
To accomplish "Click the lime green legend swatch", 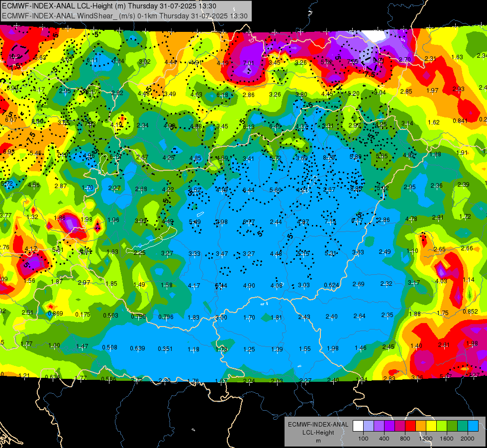I will [x=442, y=426].
